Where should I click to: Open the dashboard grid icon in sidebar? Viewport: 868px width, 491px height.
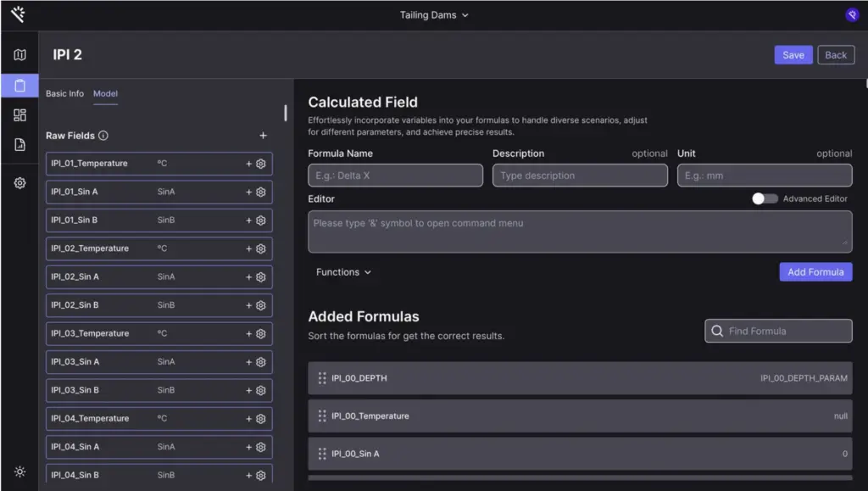pos(19,114)
